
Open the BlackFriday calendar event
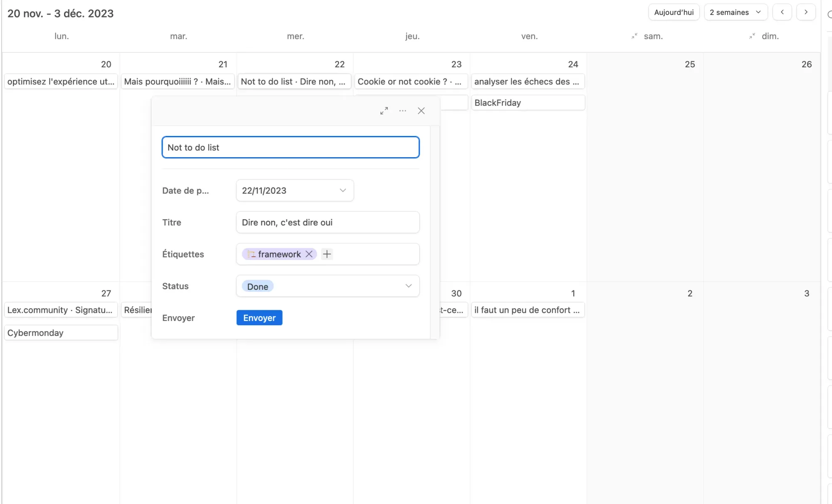coord(527,103)
